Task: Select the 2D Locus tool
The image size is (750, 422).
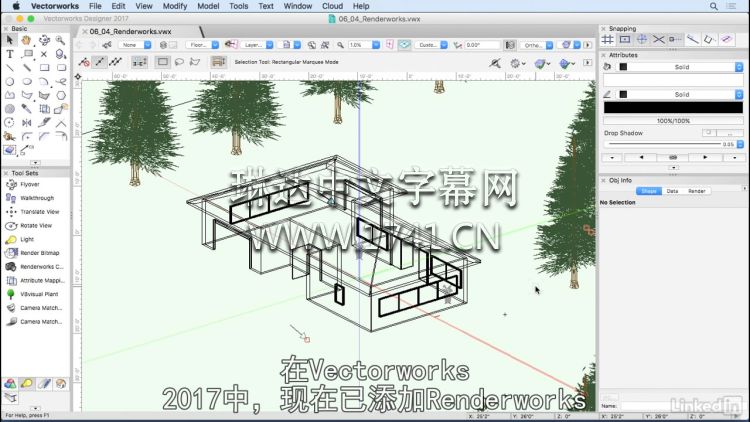Action: pos(44,54)
